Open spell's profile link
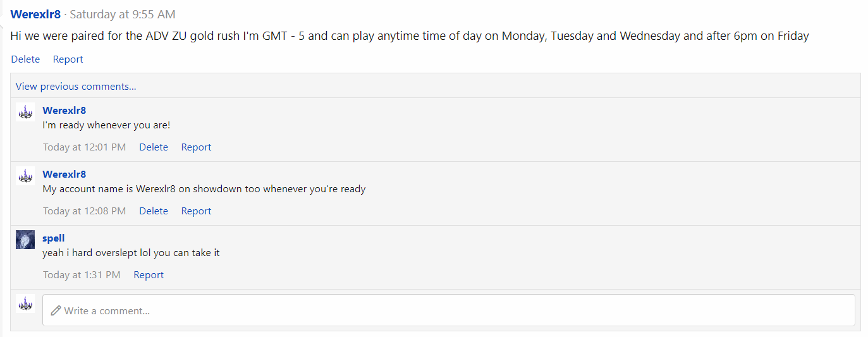This screenshot has height=337, width=868. (54, 238)
